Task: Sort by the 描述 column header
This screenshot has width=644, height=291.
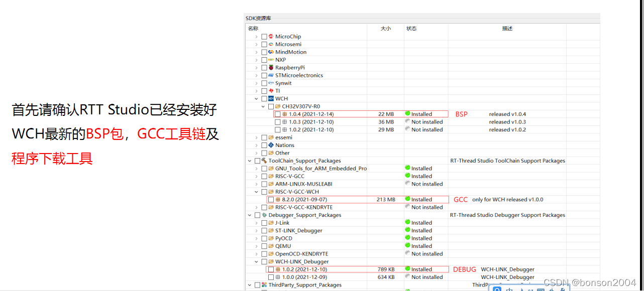Action: click(507, 29)
